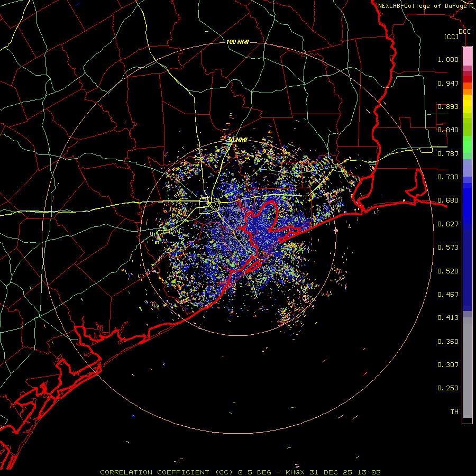Viewport: 476px width, 476px height.
Task: Select the 0.733 color bar value
Action: [448, 177]
